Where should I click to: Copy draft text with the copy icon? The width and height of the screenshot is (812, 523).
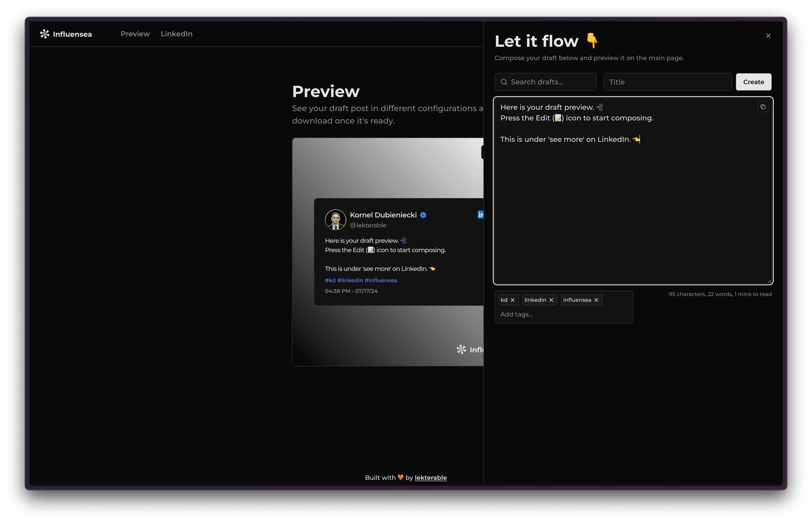763,107
